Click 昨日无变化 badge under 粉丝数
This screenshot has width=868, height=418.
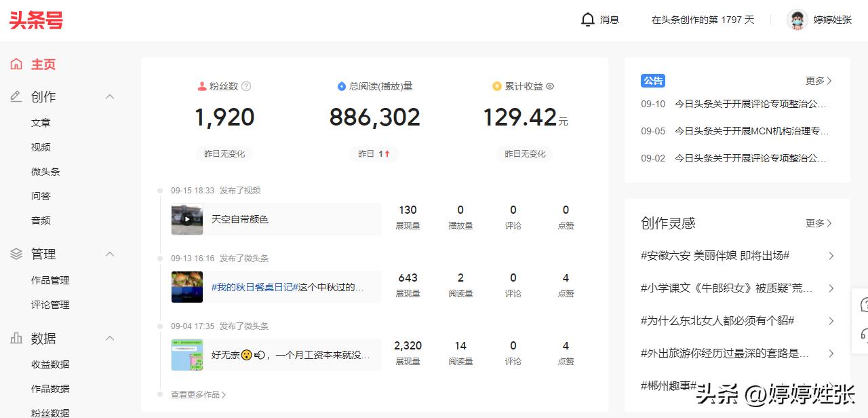pyautogui.click(x=224, y=154)
